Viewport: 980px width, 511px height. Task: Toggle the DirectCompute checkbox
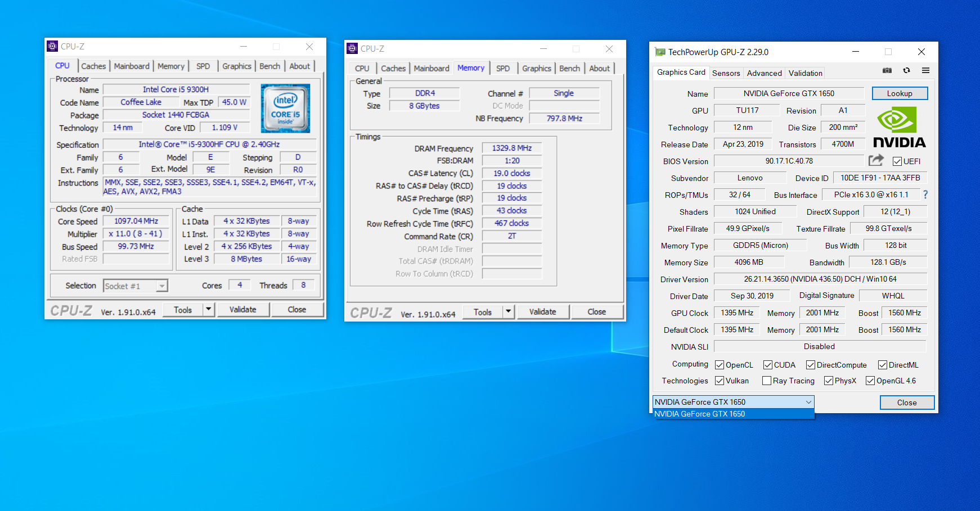[811, 365]
